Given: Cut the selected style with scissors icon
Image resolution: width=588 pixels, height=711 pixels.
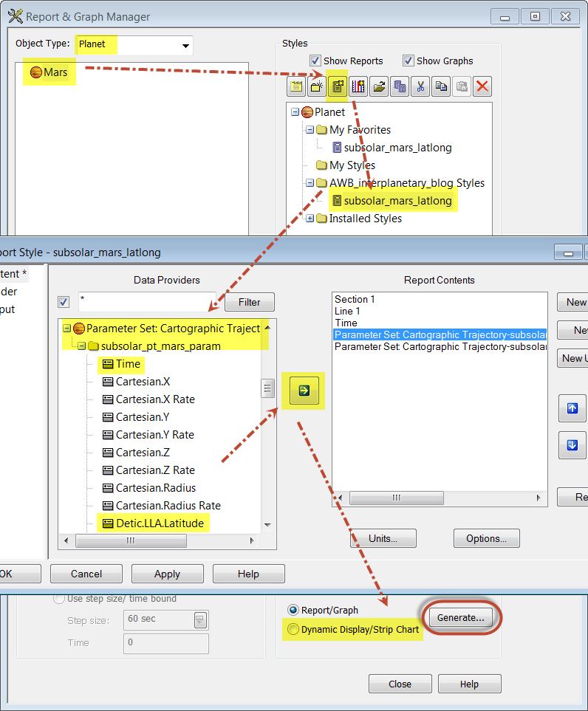Looking at the screenshot, I should 420,86.
